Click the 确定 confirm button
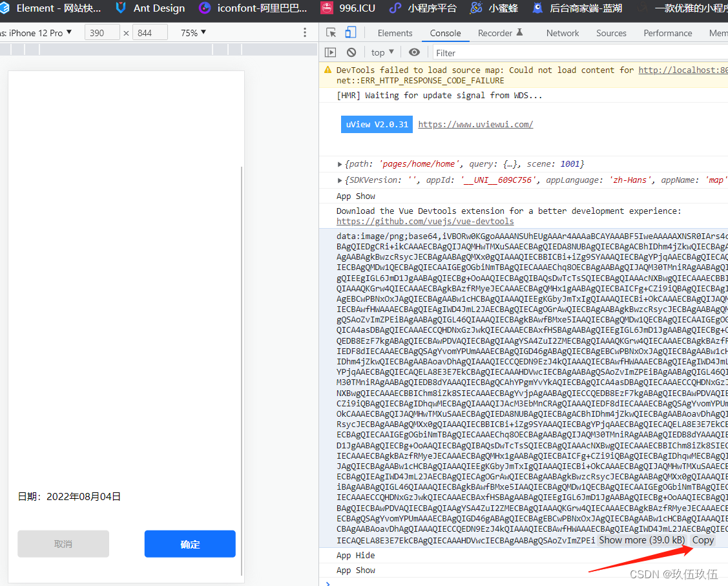728x586 pixels. coord(190,544)
